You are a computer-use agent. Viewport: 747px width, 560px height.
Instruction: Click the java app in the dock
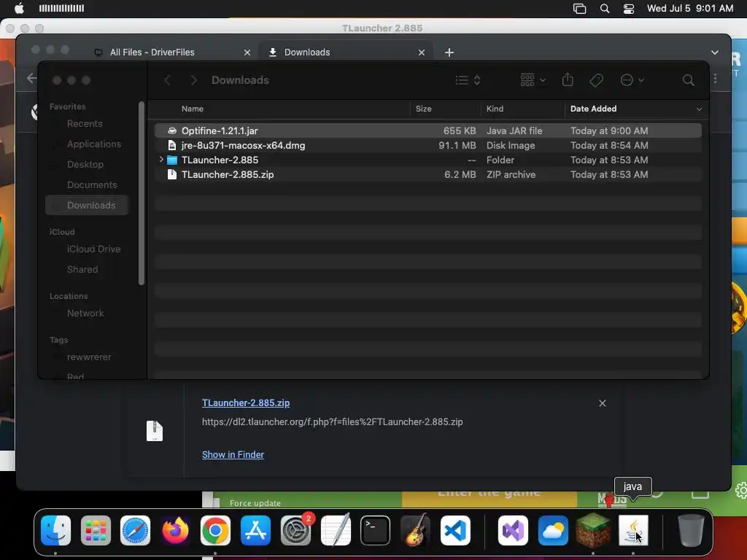pos(633,530)
